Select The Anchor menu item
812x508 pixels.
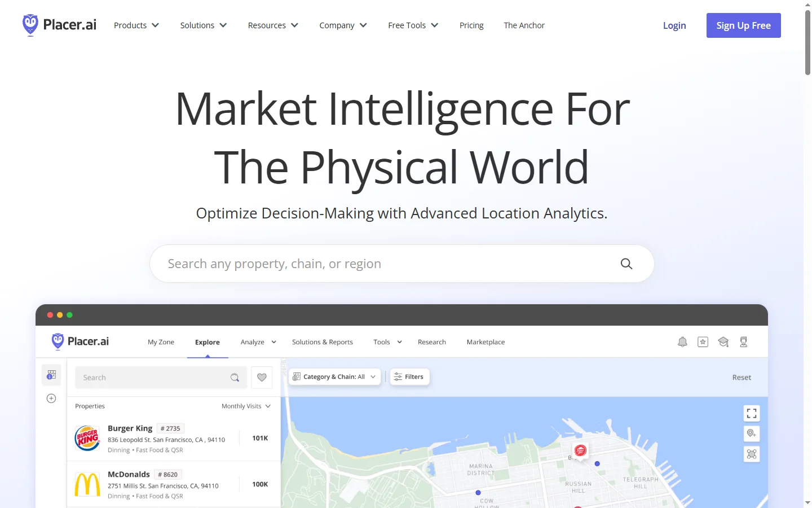(524, 25)
